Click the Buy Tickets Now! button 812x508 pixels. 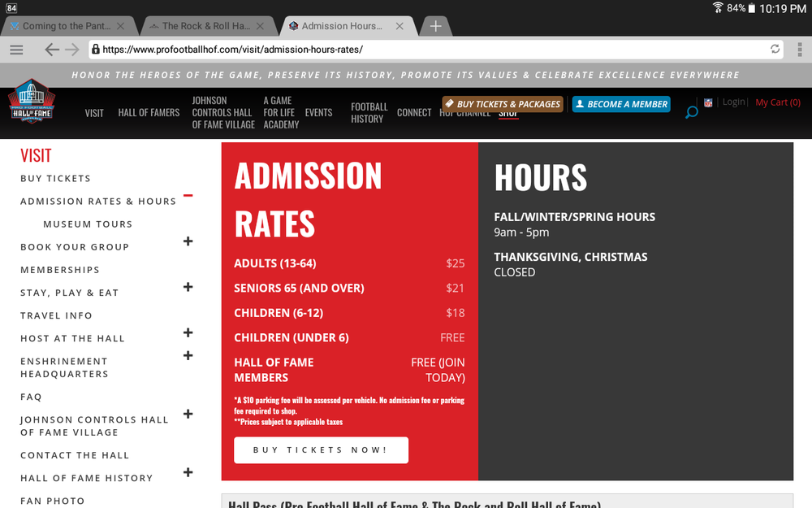pos(321,450)
